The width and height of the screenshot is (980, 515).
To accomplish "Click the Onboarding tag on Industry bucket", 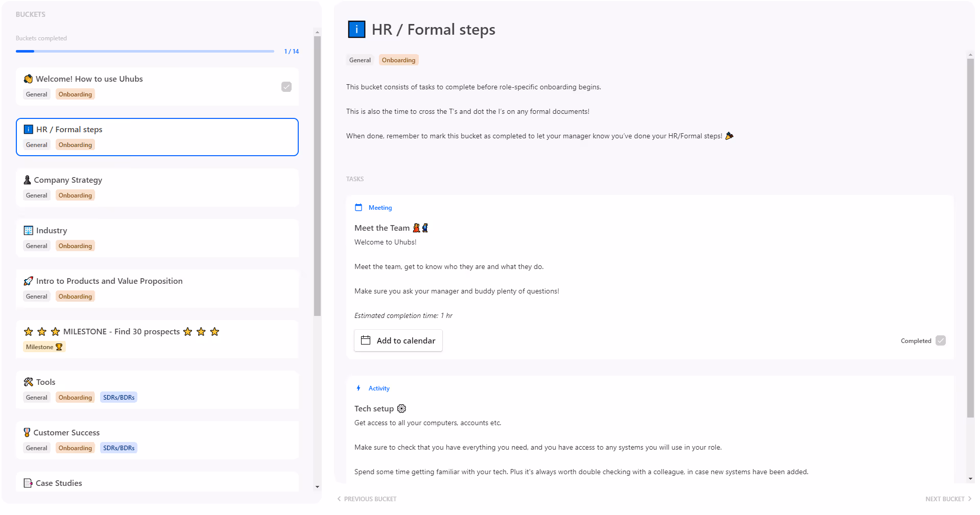I will coord(75,246).
